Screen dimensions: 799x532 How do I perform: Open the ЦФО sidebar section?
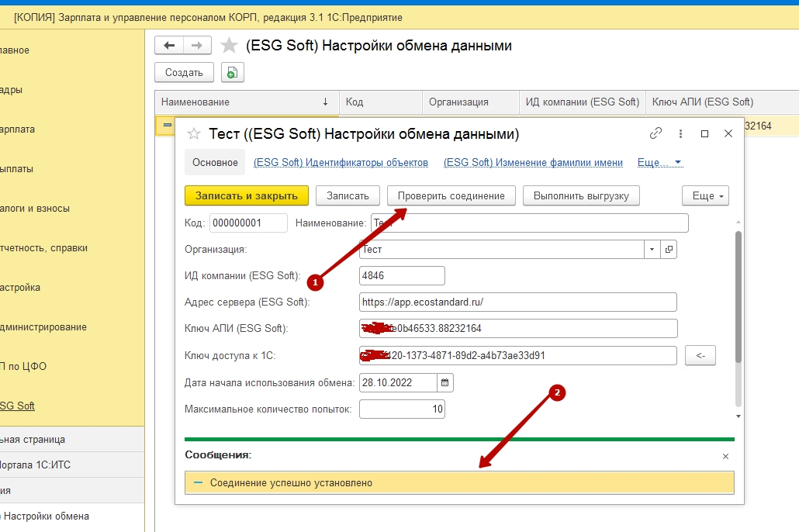23,366
